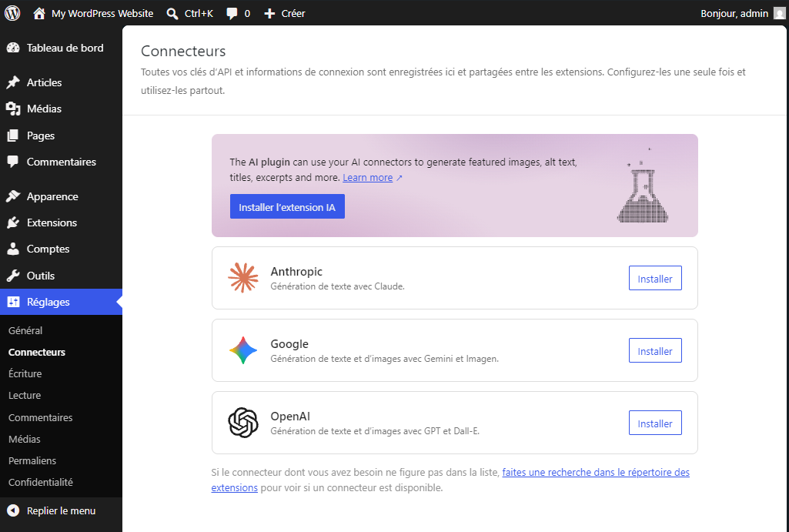Go to Articles in the sidebar

pyautogui.click(x=61, y=82)
